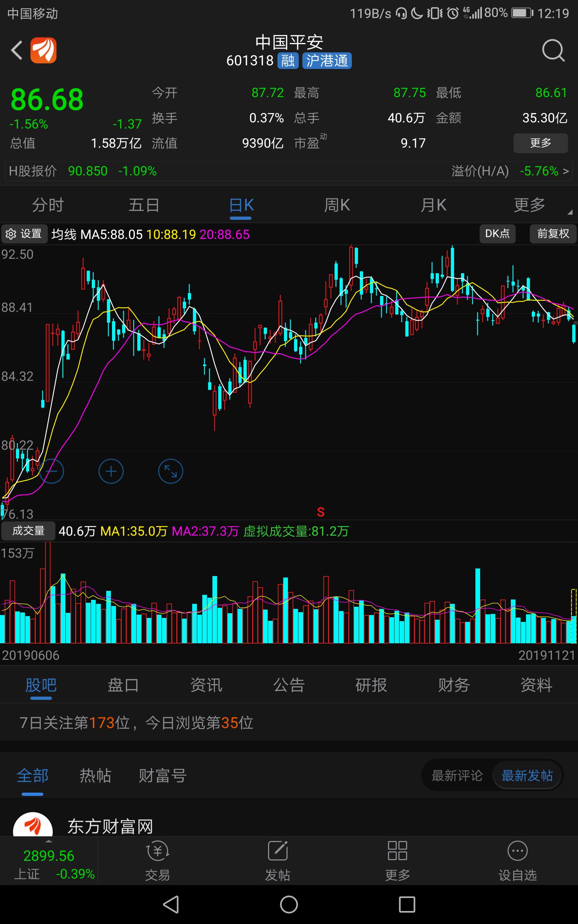Switch to 分时 chart tab
The width and height of the screenshot is (578, 924).
48,205
